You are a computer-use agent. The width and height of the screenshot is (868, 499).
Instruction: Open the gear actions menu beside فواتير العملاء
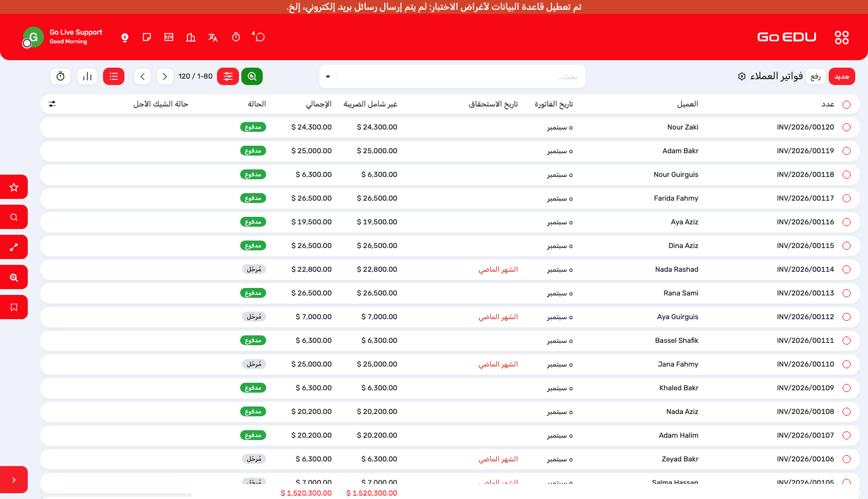pyautogui.click(x=742, y=76)
